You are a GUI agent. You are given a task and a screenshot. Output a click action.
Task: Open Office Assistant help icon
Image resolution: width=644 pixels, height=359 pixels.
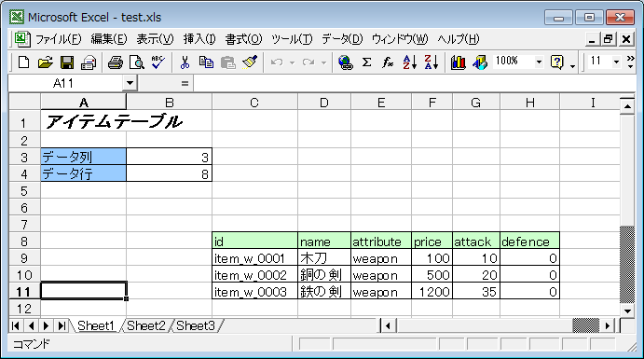click(x=557, y=62)
